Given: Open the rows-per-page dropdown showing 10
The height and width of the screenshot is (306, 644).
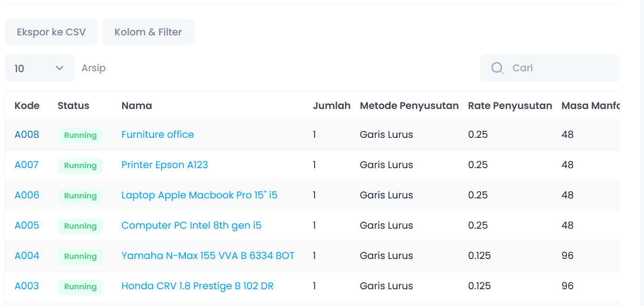Looking at the screenshot, I should (x=39, y=68).
